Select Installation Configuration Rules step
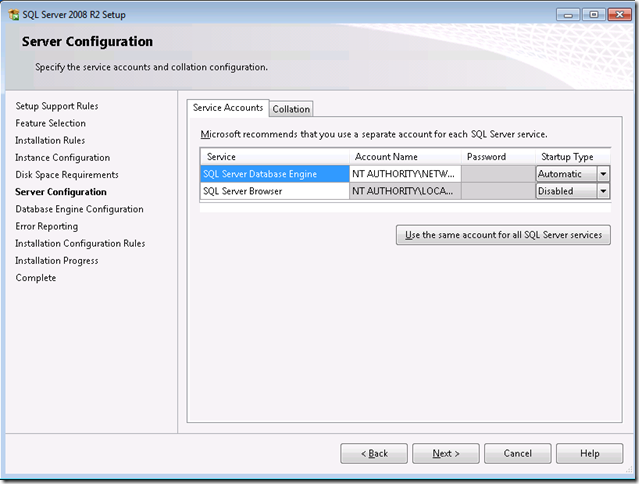 tap(80, 243)
